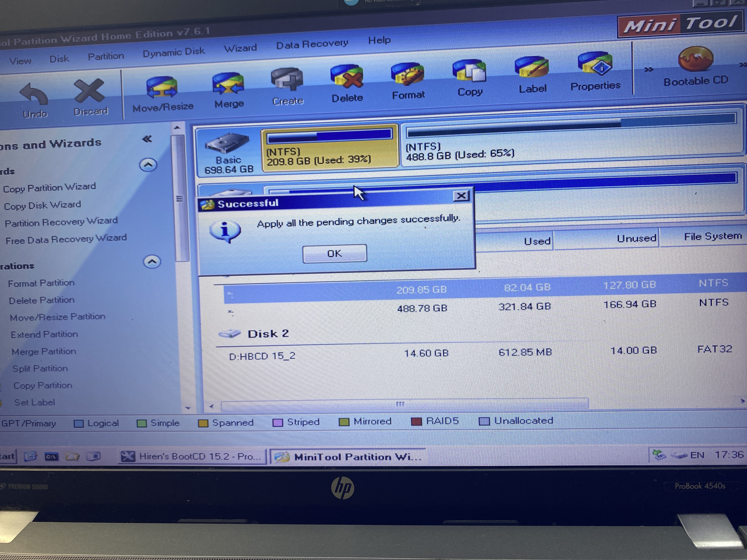Click Format Partition in sidebar

tap(41, 283)
